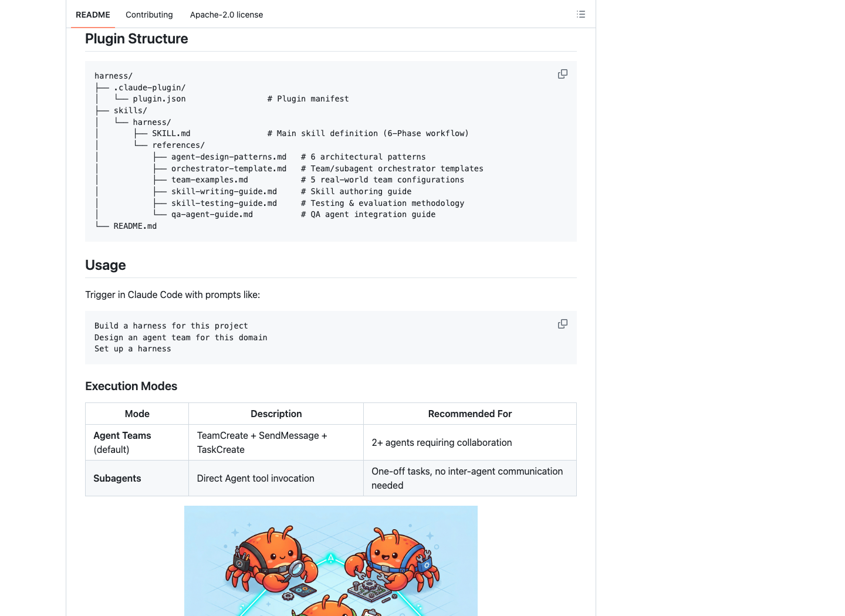Click the Usage heading
This screenshot has width=845, height=616.
(x=106, y=265)
